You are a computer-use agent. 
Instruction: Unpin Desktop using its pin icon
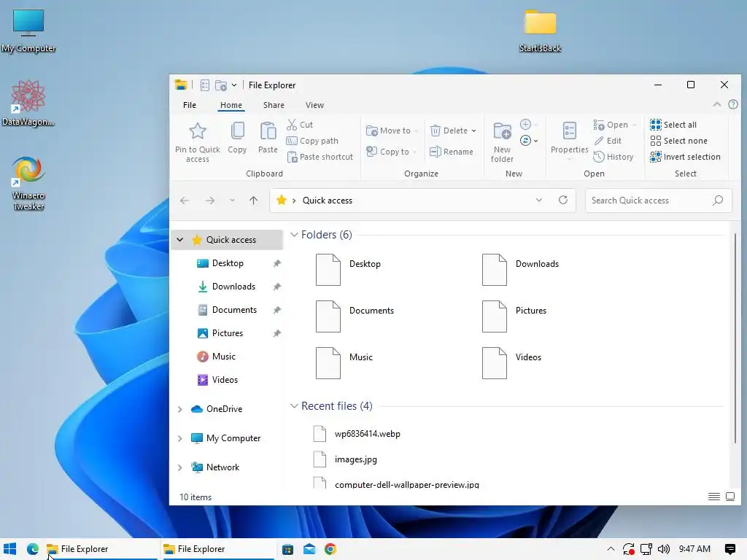point(276,263)
